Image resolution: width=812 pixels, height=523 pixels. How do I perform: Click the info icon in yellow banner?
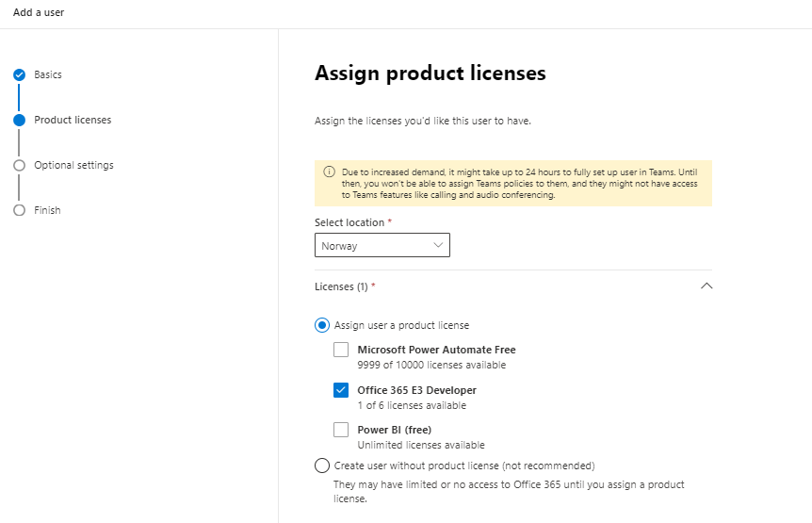329,172
